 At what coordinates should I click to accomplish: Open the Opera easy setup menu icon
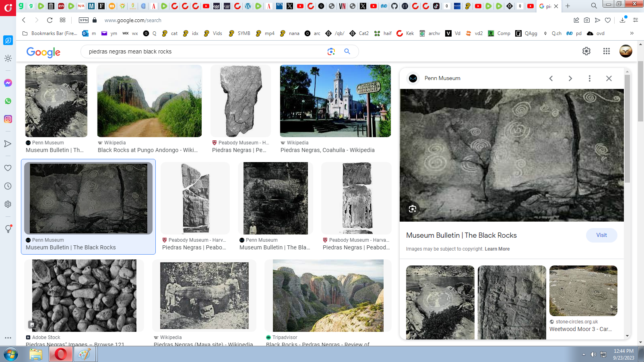pos(636,20)
